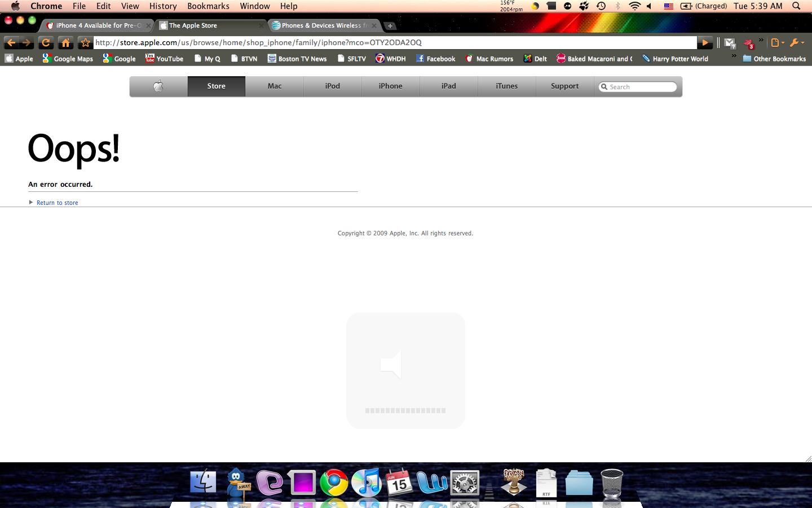Close the Phones & Devices Wireless tab

point(373,25)
